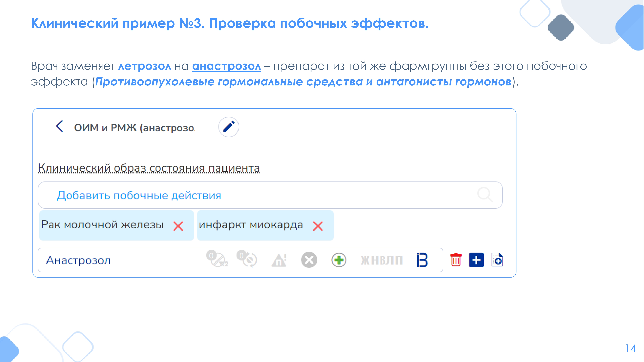Click the back arrow chevron
The height and width of the screenshot is (362, 644).
click(x=60, y=126)
